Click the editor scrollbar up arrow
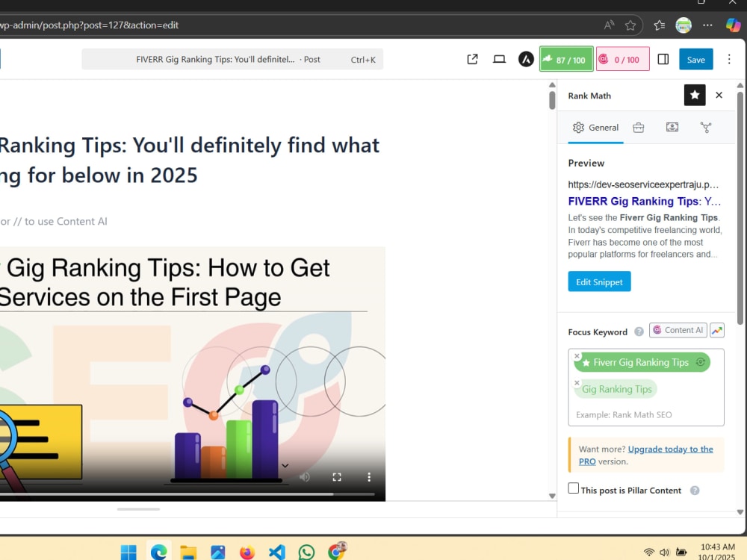This screenshot has width=747, height=560. pos(552,85)
